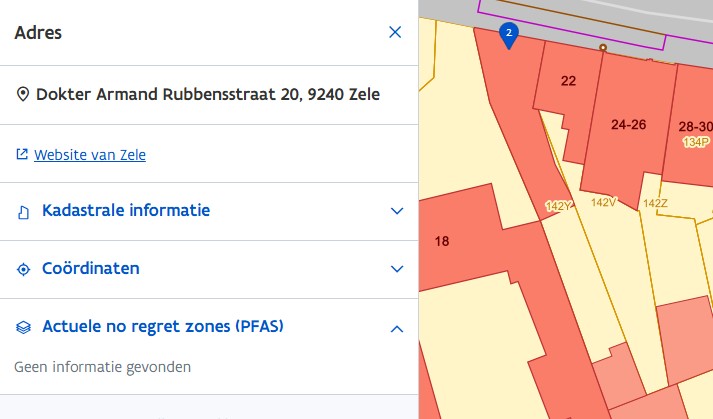Expand the Kadastrale informatie section
This screenshot has width=713, height=419.
[209, 211]
